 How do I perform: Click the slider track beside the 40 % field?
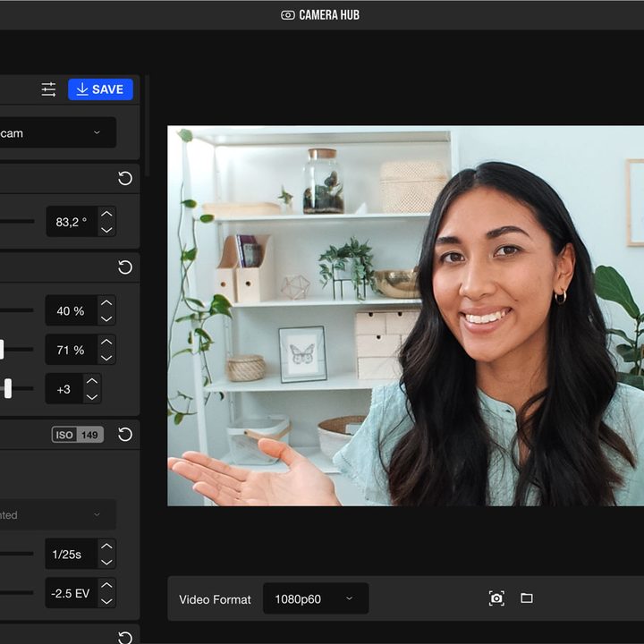tap(16, 310)
